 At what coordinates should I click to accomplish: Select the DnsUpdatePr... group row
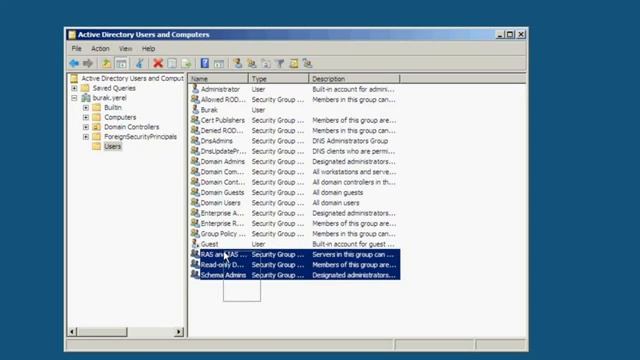click(x=295, y=151)
